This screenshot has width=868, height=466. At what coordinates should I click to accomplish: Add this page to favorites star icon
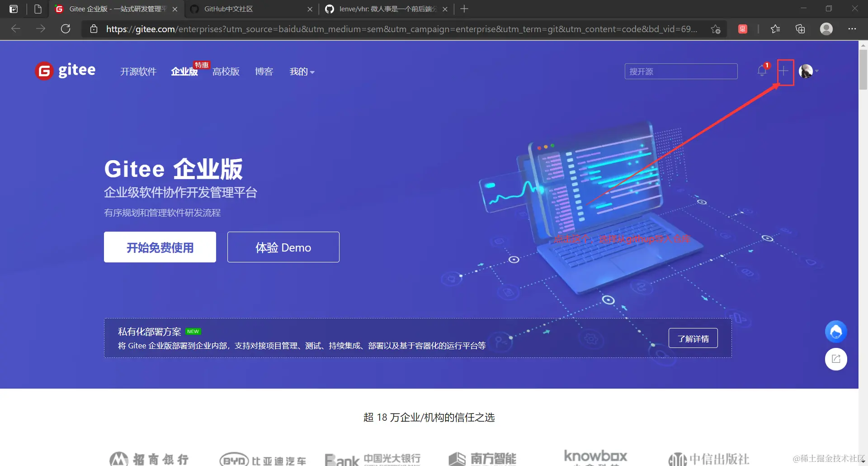(716, 29)
